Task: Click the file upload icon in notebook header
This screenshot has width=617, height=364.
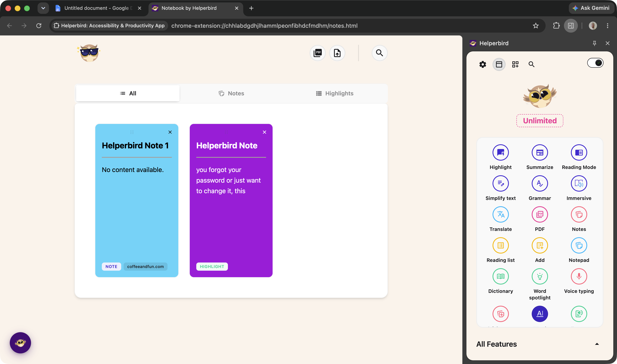Action: click(x=337, y=53)
